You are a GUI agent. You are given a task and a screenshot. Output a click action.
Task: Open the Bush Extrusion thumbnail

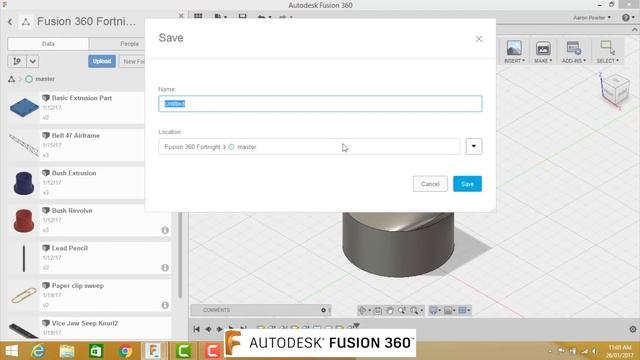[x=24, y=182]
